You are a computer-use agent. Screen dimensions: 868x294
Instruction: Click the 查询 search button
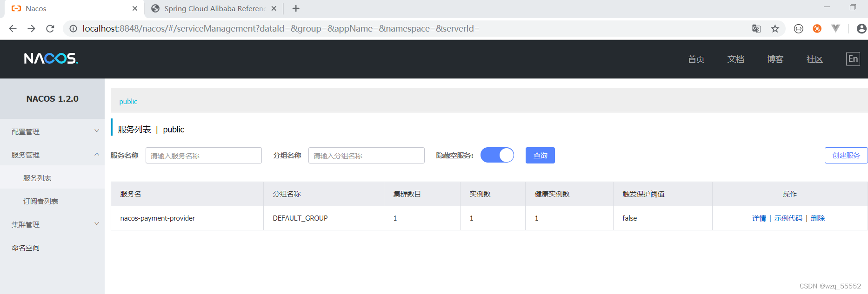(540, 155)
